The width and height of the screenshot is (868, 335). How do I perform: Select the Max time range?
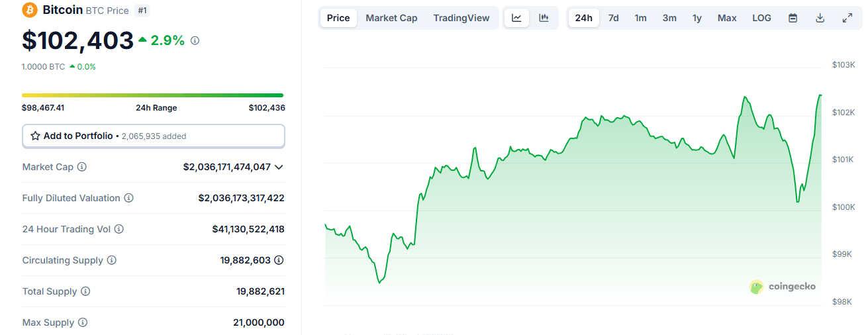pos(726,18)
